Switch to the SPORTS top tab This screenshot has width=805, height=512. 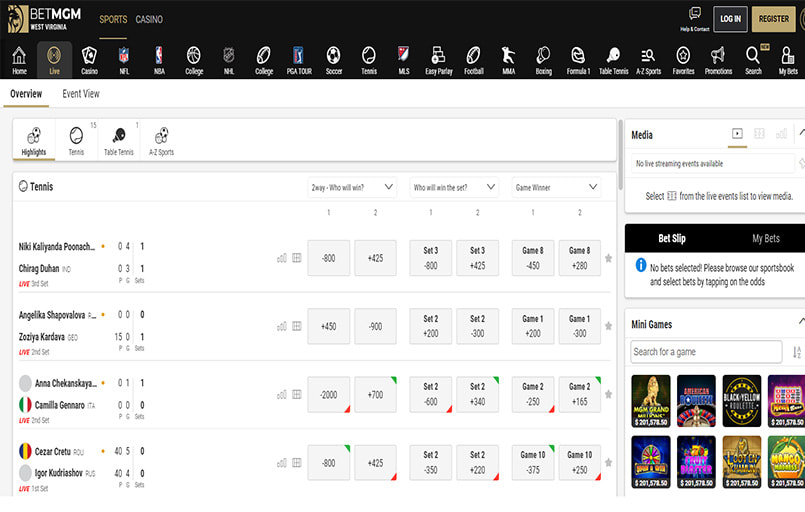click(x=113, y=20)
